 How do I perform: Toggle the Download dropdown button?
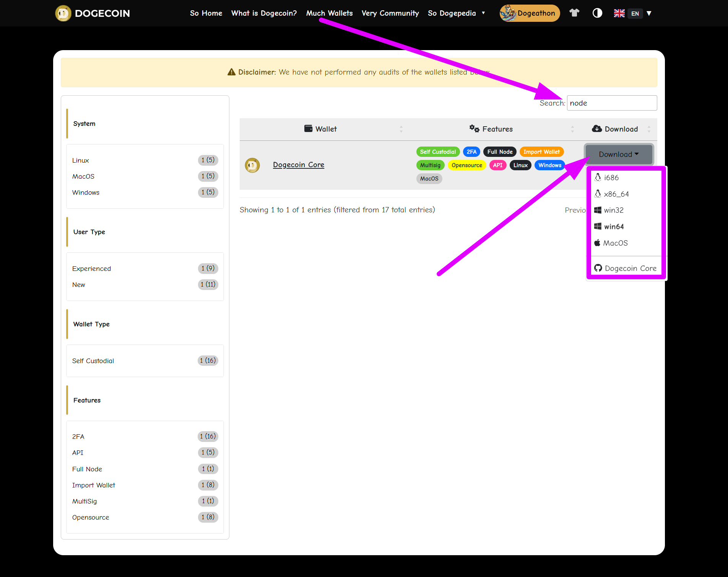pos(619,154)
